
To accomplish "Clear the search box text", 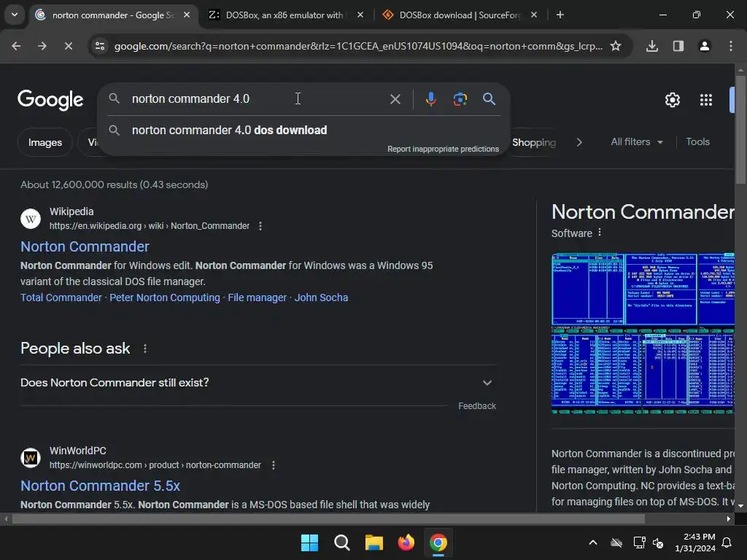I will 395,99.
